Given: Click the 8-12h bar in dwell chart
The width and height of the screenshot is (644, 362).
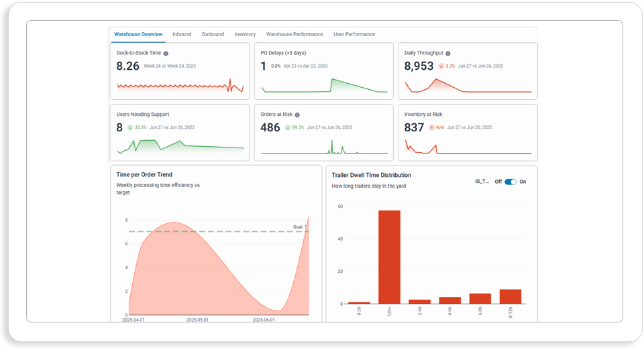Looking at the screenshot, I should (x=511, y=297).
